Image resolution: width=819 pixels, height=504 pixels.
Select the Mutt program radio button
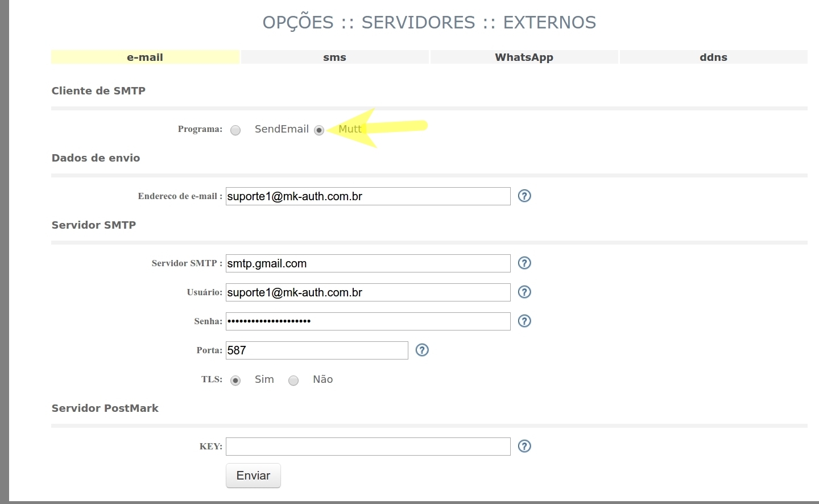pyautogui.click(x=319, y=130)
